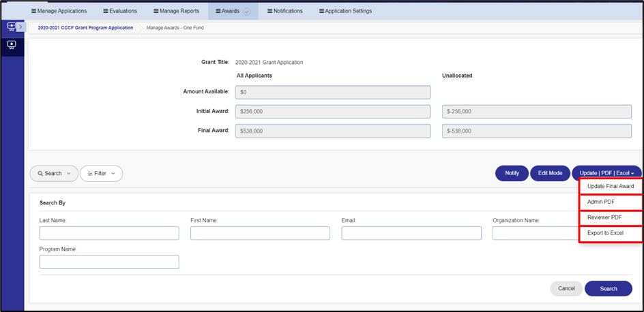The image size is (644, 312).
Task: Click the Notify button
Action: point(512,173)
